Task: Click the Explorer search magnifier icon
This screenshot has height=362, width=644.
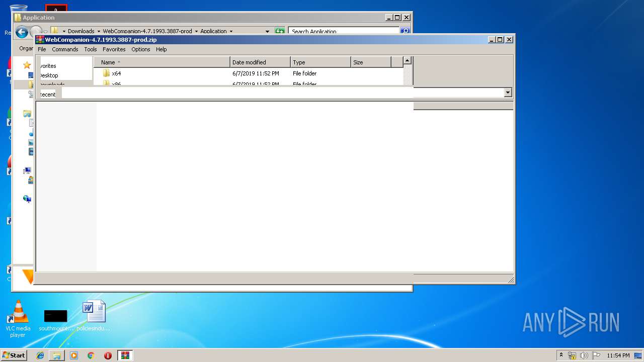Action: click(405, 31)
